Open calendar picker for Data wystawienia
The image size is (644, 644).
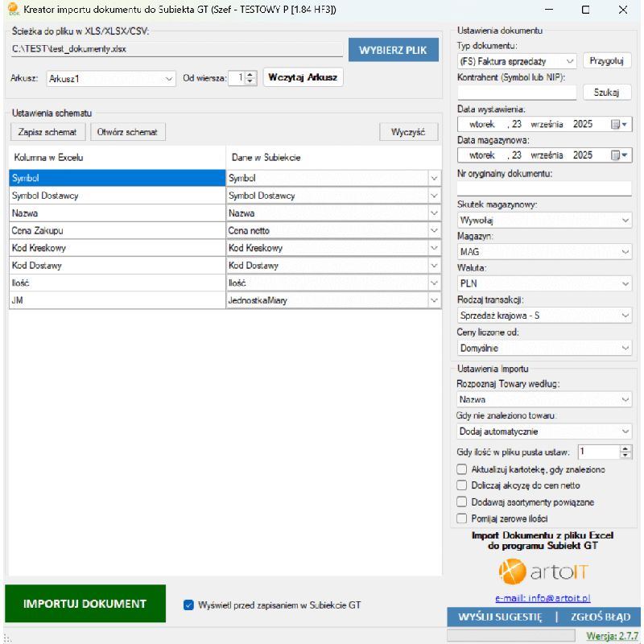[x=620, y=125]
